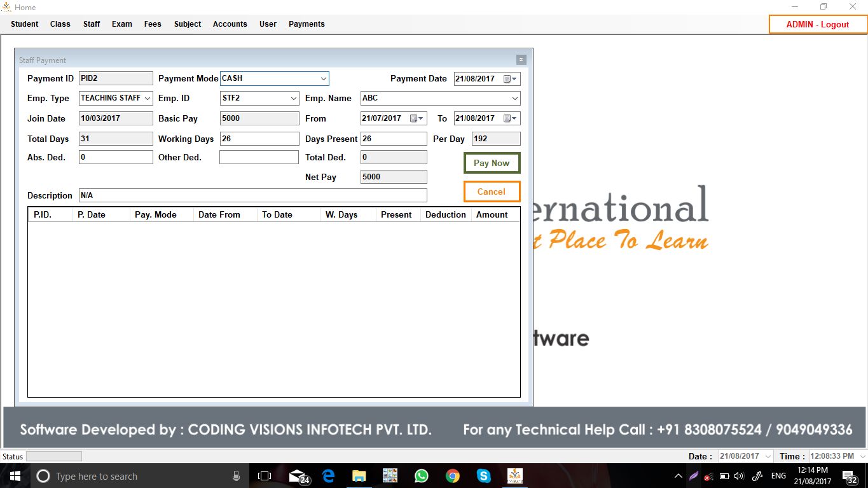Open the Fees menu

tap(153, 24)
